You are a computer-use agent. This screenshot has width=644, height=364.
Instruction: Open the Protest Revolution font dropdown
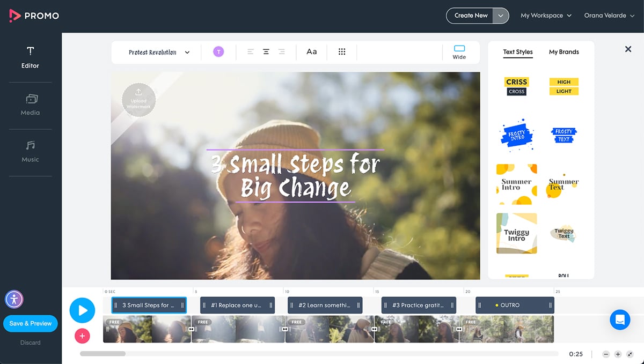tap(156, 52)
